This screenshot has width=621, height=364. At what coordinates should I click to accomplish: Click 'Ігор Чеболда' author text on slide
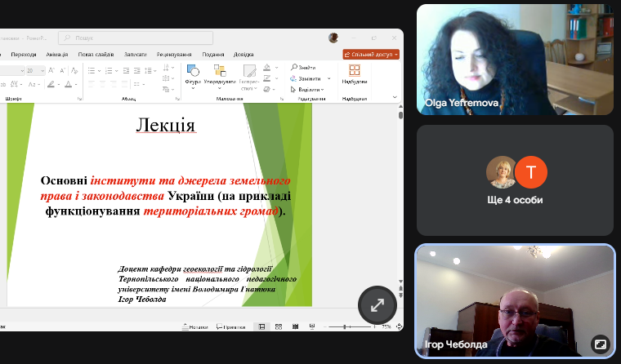click(x=142, y=299)
